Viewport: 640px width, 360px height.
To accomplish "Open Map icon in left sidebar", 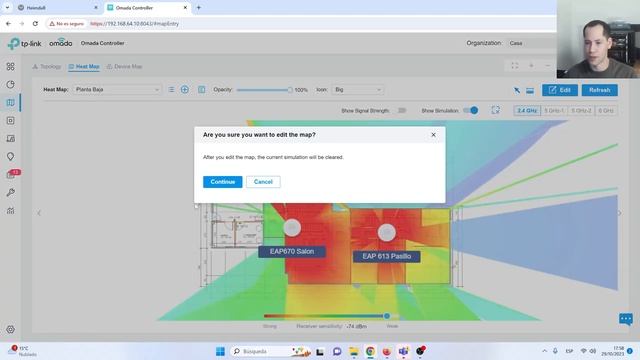I will [x=11, y=102].
